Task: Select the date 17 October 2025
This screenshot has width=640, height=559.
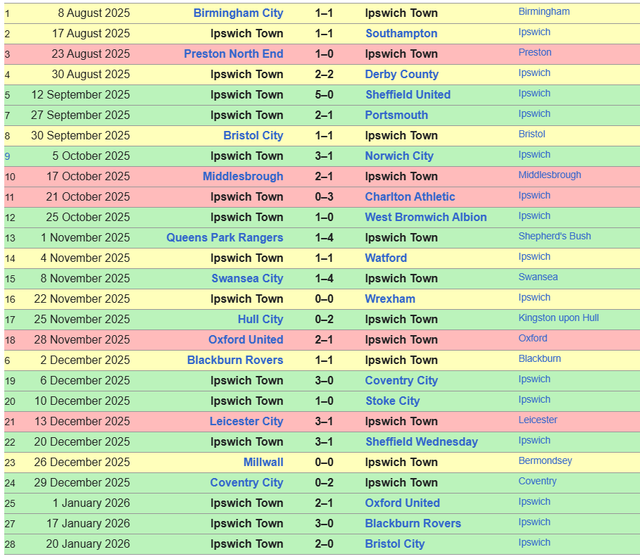Action: (88, 176)
